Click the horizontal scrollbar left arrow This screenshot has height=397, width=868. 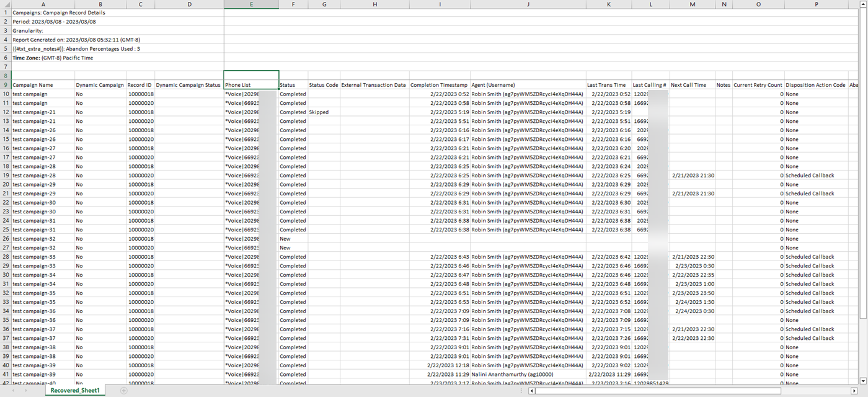pos(532,391)
